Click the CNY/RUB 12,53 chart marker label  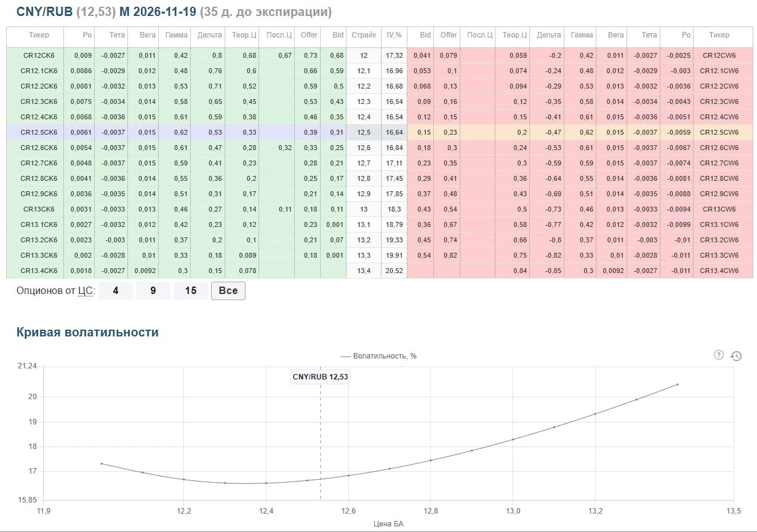tap(320, 376)
